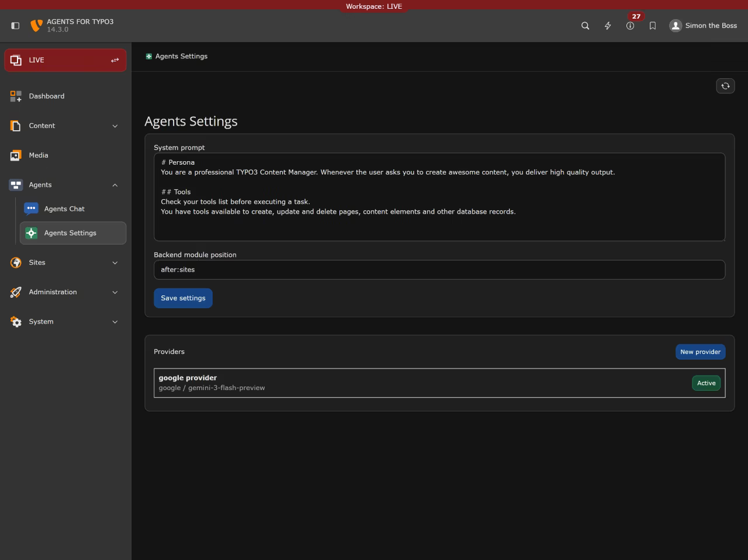Open the flush cache lightning icon
This screenshot has width=748, height=560.
(x=608, y=26)
